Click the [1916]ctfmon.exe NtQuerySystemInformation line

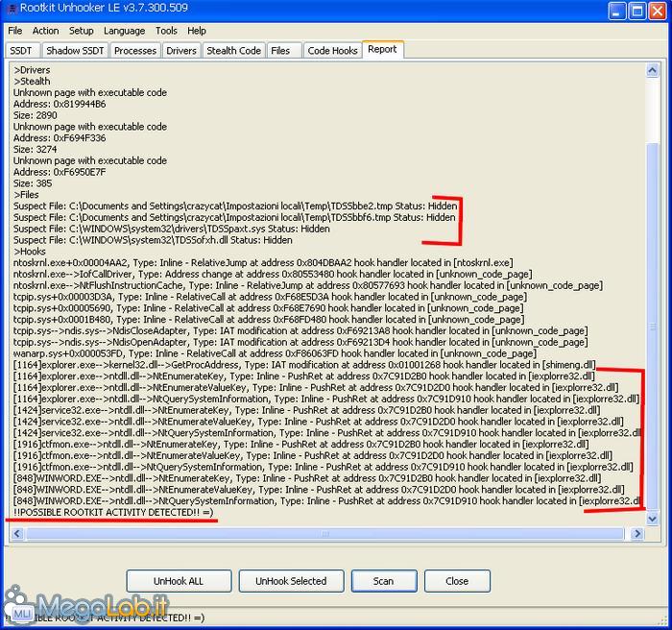point(324,467)
